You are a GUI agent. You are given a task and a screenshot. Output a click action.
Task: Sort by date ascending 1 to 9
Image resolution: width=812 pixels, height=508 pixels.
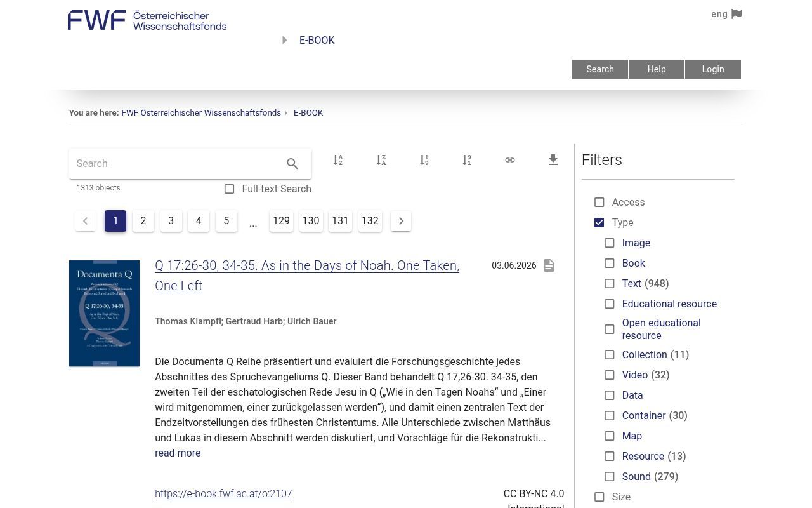pos(424,160)
